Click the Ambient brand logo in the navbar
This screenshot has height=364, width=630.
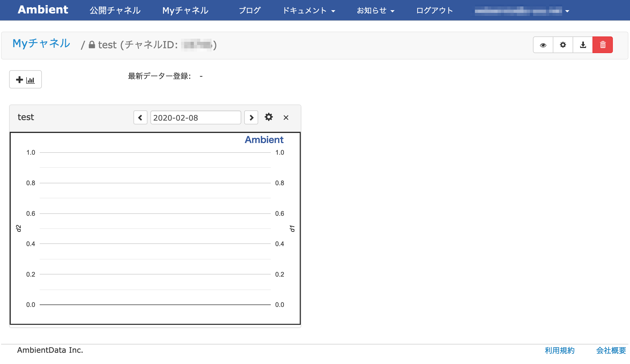pyautogui.click(x=43, y=10)
